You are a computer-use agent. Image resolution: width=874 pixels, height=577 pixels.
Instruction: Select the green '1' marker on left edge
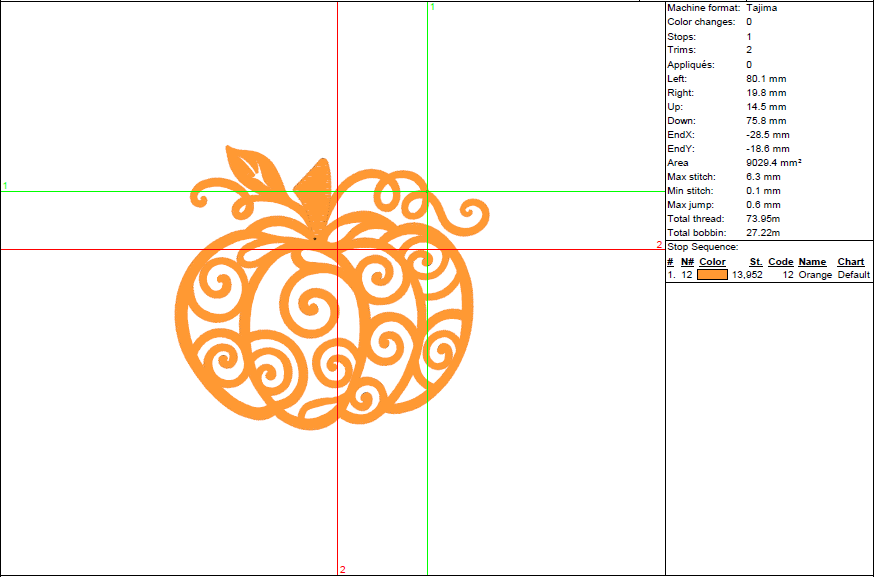coord(5,186)
